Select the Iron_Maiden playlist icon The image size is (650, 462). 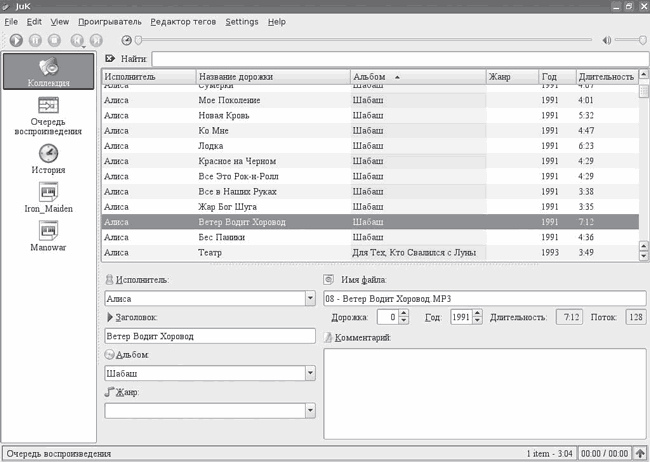49,192
